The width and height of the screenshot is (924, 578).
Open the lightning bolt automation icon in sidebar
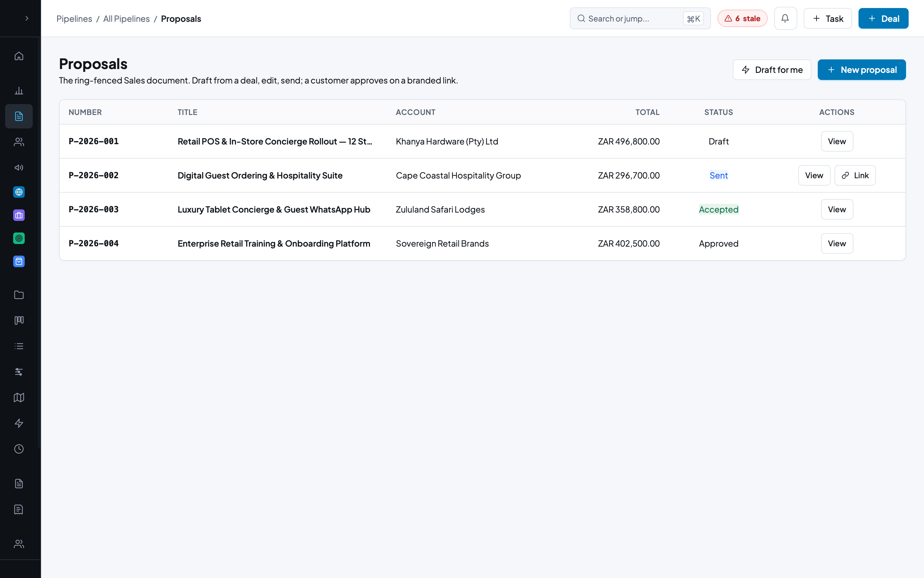coord(19,423)
